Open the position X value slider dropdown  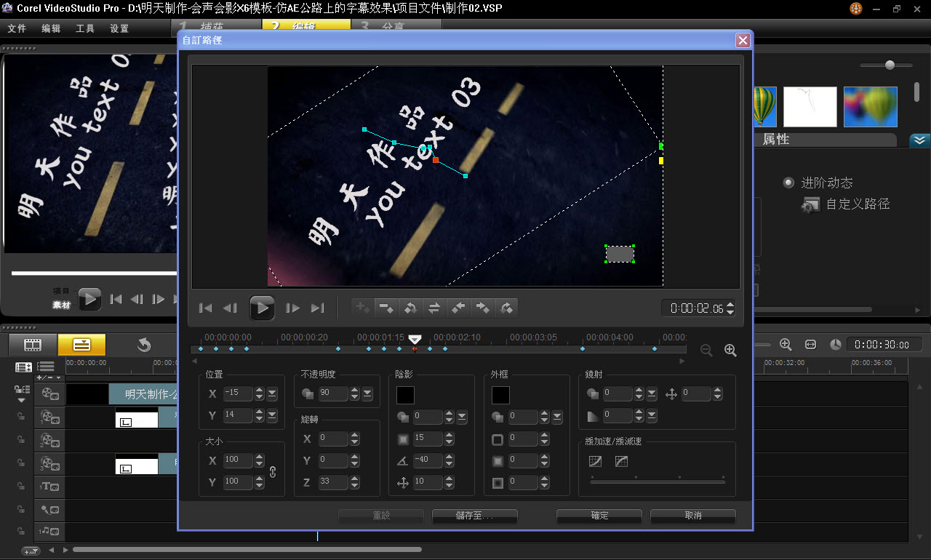click(272, 393)
